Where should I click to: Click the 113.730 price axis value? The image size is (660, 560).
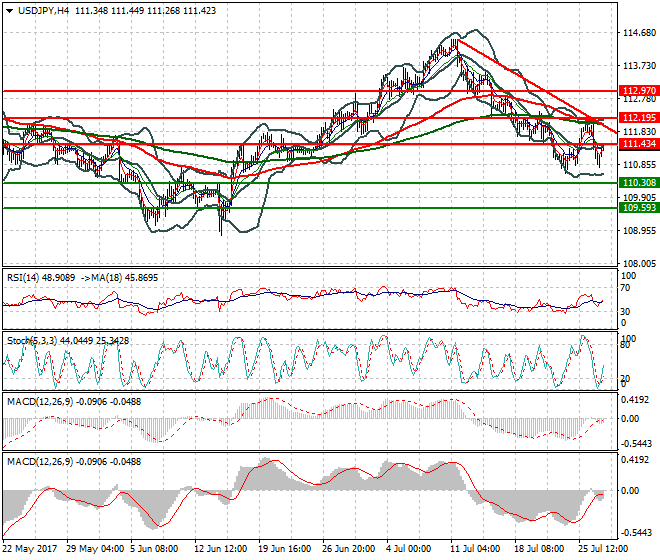[639, 66]
